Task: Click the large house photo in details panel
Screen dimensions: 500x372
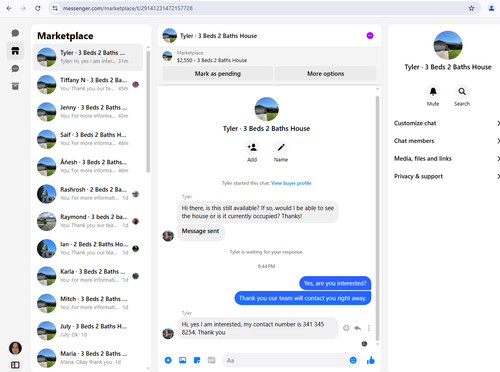Action: coord(448,45)
